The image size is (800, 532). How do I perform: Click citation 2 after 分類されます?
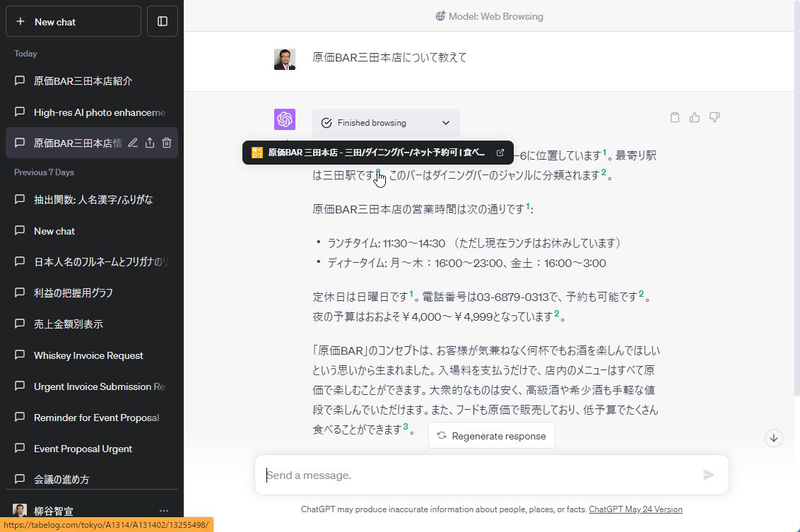click(x=604, y=172)
